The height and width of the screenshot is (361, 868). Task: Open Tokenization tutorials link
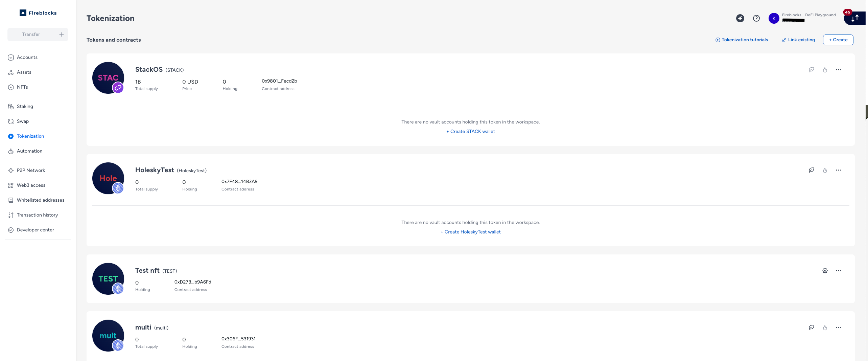[742, 40]
